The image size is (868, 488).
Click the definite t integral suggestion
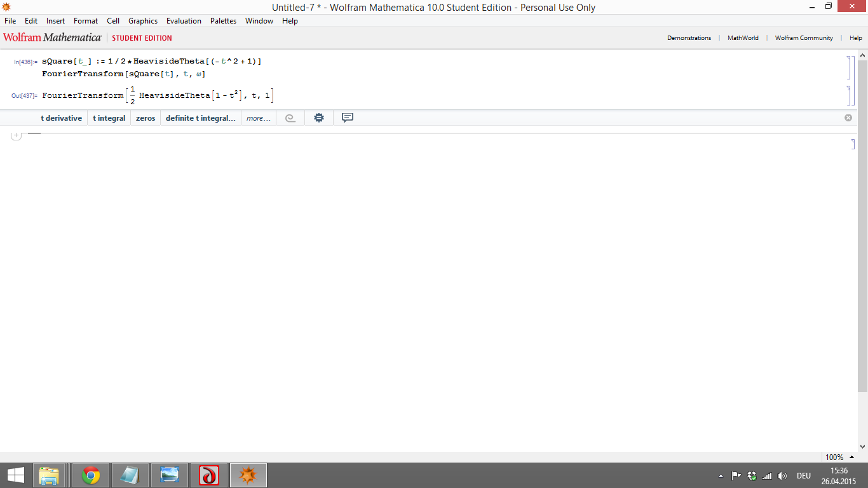point(201,118)
